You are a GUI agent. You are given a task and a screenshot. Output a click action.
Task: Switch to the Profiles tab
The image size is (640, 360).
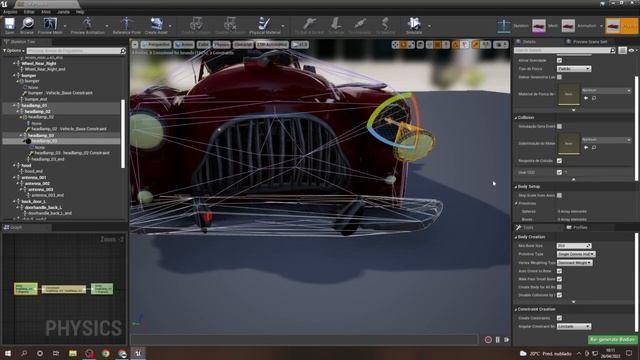[577, 227]
